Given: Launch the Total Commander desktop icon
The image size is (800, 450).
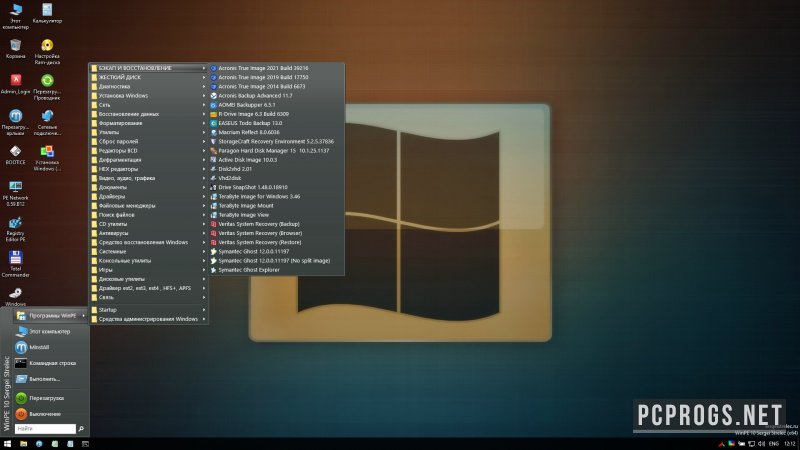Looking at the screenshot, I should click(15, 264).
